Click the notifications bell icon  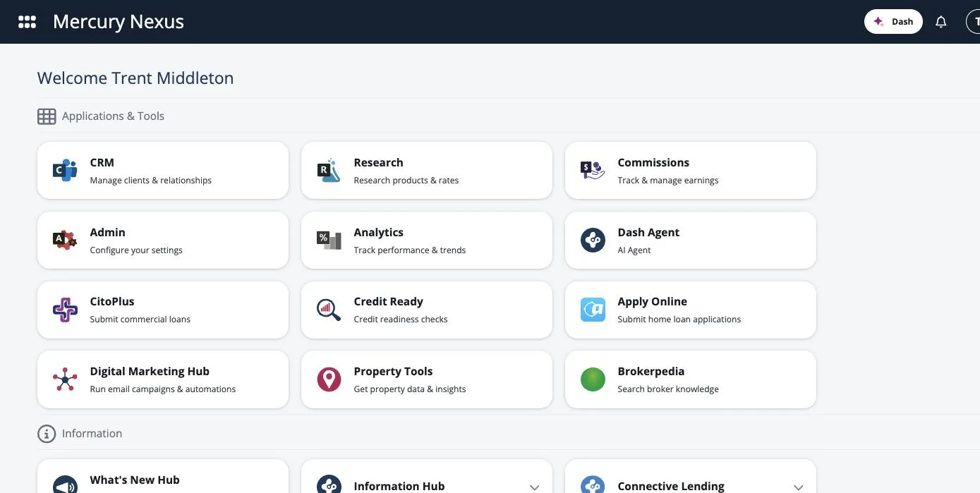click(x=940, y=22)
